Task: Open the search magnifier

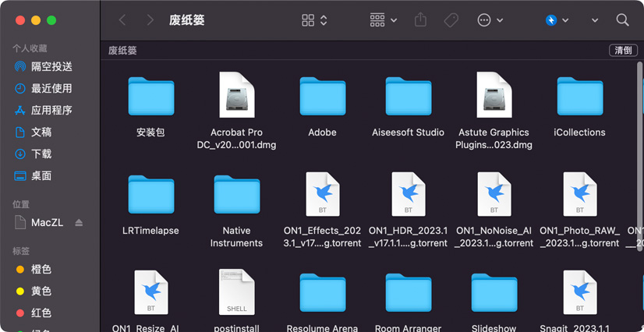Action: click(x=623, y=20)
